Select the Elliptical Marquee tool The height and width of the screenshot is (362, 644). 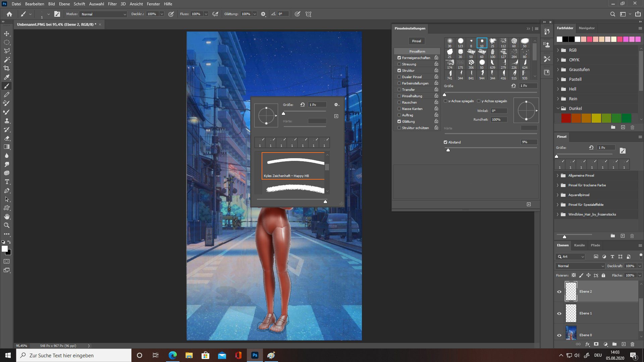7,42
